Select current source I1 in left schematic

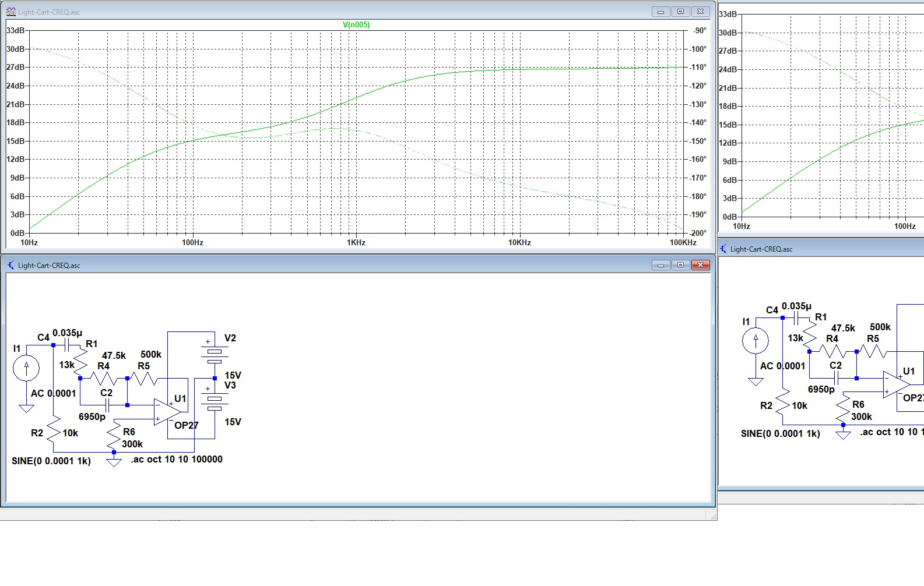(26, 368)
